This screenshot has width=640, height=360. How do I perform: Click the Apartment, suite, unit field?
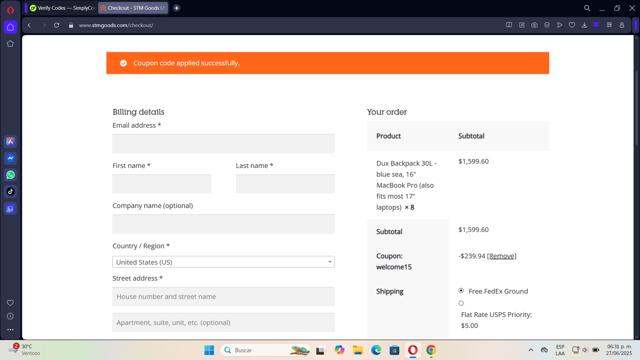[x=223, y=322]
